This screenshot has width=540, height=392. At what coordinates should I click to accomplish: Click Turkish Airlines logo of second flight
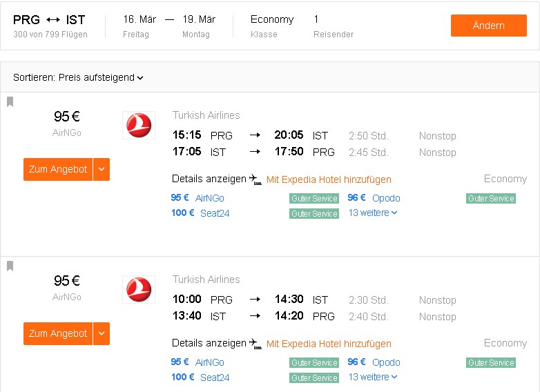click(x=139, y=289)
